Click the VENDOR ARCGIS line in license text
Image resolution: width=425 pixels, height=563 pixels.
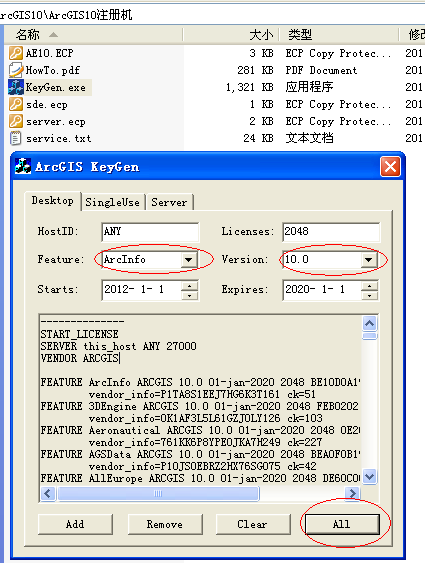(79, 358)
